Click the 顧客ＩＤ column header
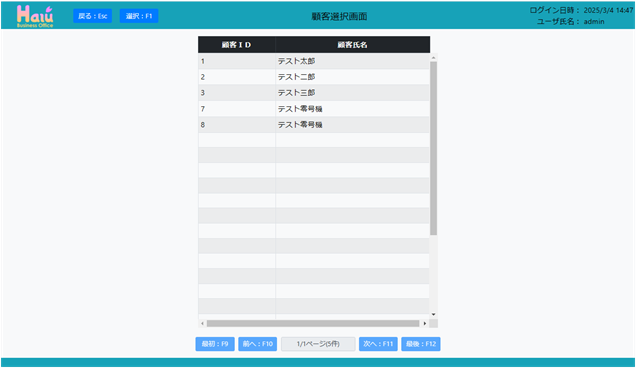 pos(237,45)
